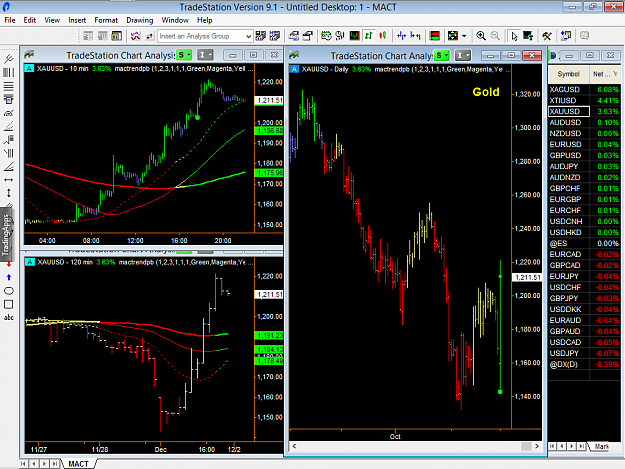
Task: Toggle green S symbol-link button on 10 min chart
Action: [x=185, y=55]
